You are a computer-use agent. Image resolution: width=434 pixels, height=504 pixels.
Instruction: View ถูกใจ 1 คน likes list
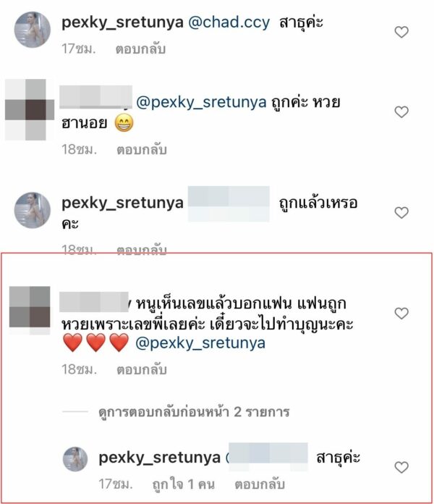[x=183, y=484]
